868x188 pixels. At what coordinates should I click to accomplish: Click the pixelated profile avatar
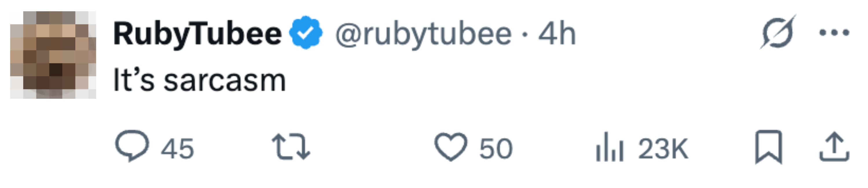[53, 55]
